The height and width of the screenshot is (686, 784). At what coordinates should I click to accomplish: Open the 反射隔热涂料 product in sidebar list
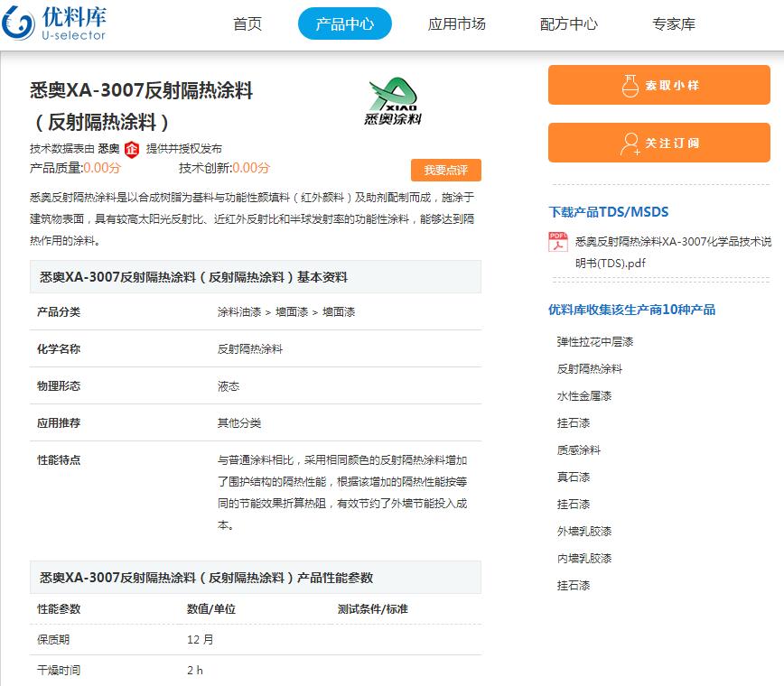point(590,369)
